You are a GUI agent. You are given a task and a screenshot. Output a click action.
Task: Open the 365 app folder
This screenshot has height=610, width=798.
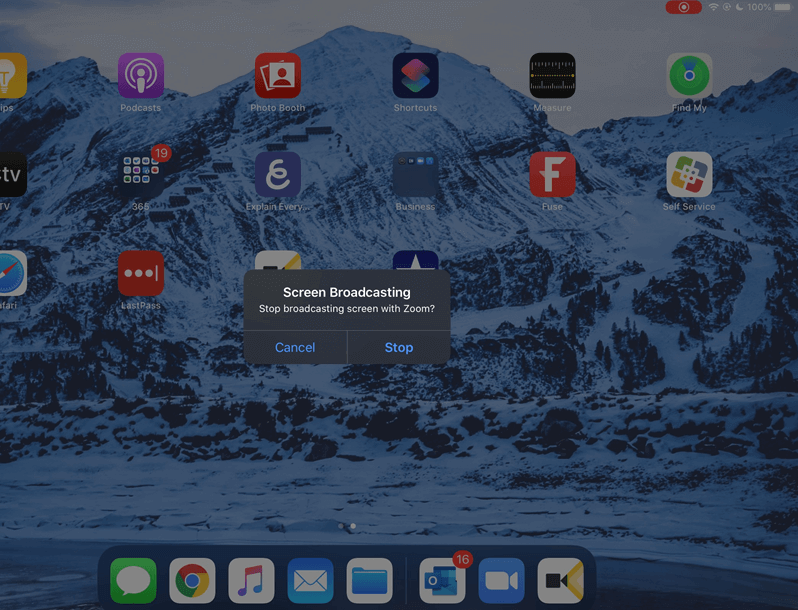[141, 174]
